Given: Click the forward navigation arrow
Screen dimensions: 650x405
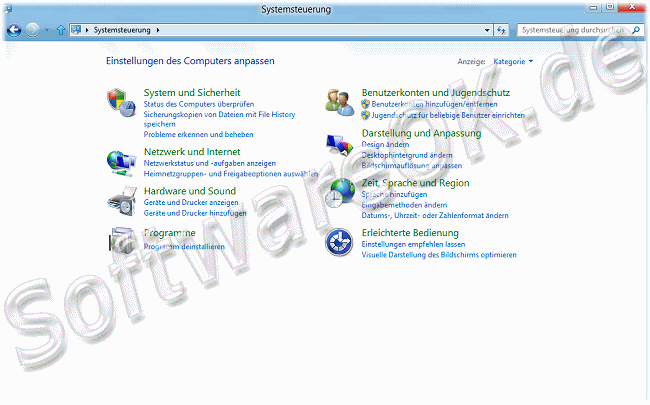Looking at the screenshot, I should coord(33,30).
